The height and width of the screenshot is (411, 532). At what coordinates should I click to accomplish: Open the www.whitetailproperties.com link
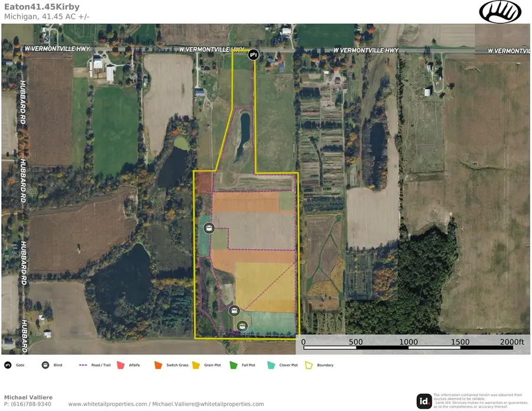point(108,404)
